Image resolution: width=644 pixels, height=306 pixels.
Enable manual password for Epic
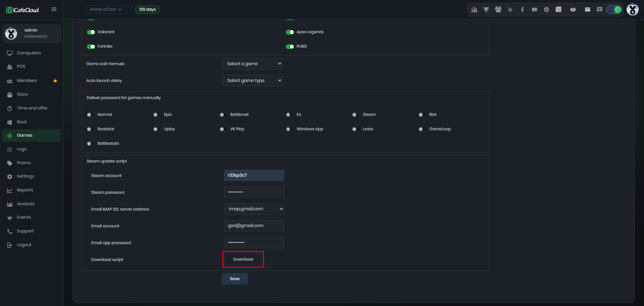click(157, 115)
